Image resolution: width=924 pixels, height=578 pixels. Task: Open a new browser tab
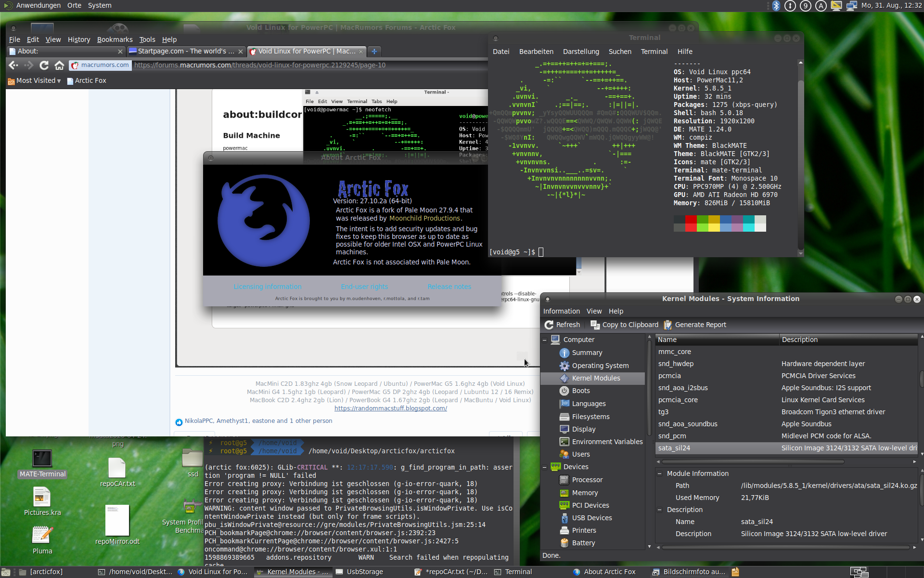tap(374, 51)
